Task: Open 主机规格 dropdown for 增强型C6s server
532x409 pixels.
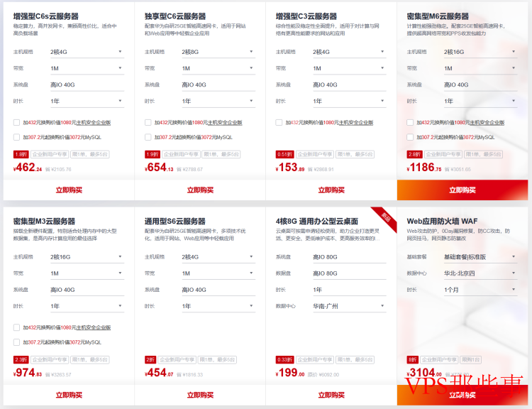Action: coord(87,52)
